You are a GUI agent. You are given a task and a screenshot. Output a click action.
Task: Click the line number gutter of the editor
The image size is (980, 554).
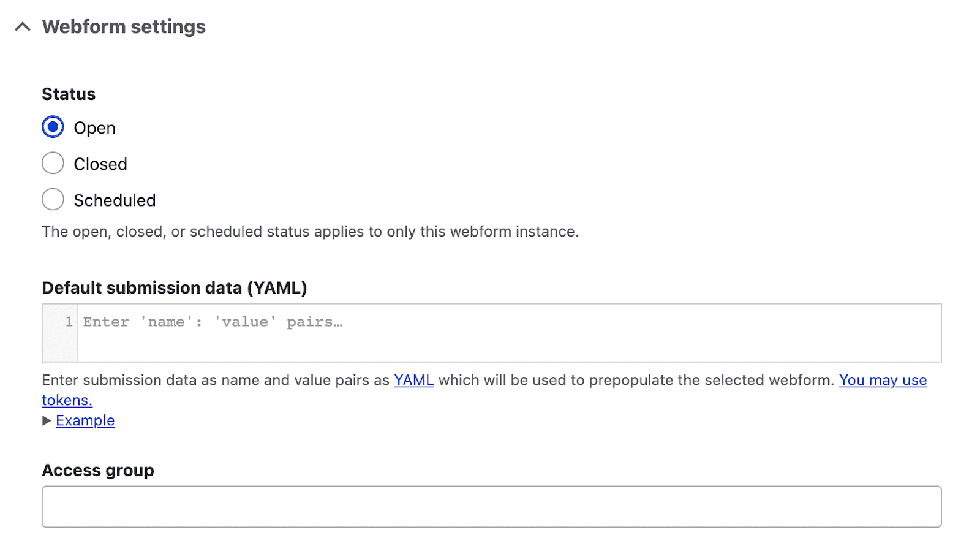(59, 333)
